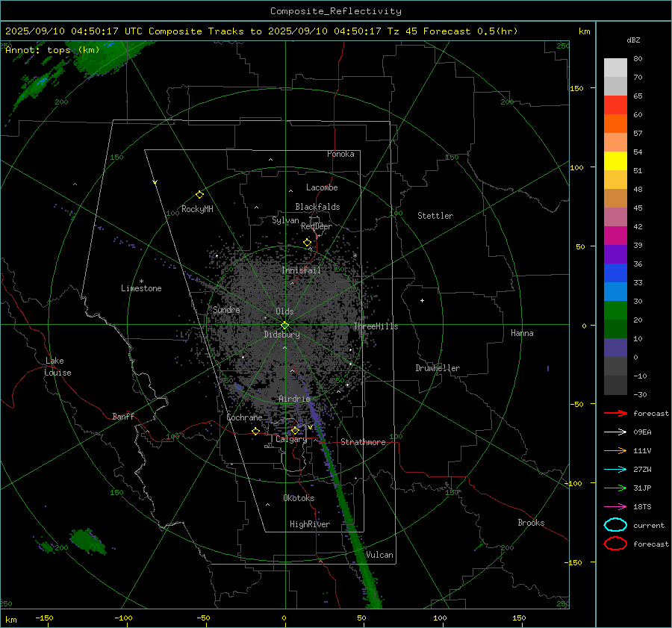Click the yellow diamond below Cochrane label
The image size is (672, 628).
click(255, 431)
